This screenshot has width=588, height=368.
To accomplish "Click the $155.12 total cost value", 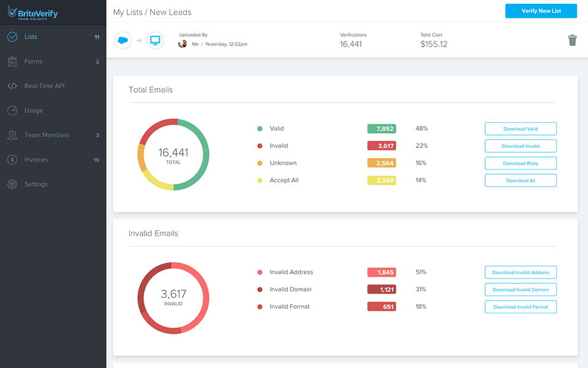I will pos(434,44).
